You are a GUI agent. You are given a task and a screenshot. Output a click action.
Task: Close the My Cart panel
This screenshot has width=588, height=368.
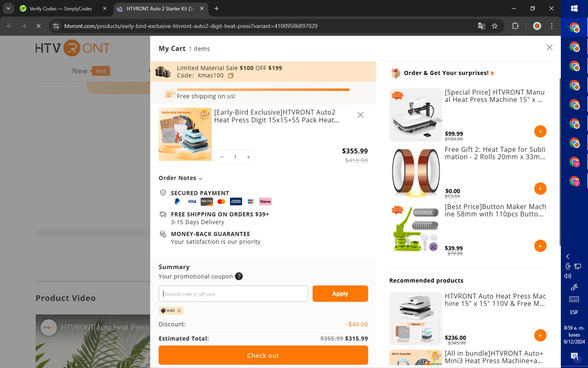coord(549,47)
